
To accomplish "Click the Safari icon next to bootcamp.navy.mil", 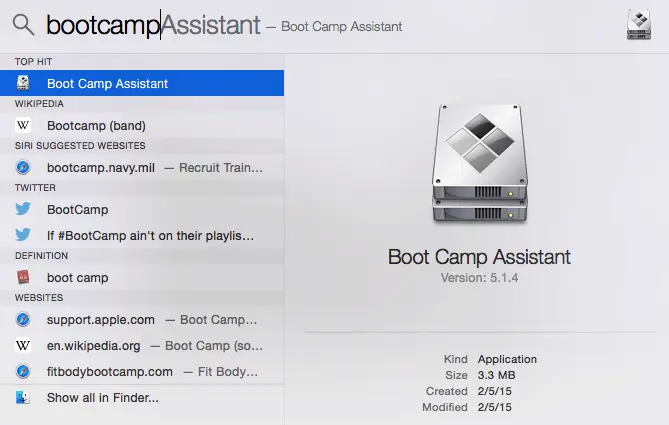I will coord(23,168).
